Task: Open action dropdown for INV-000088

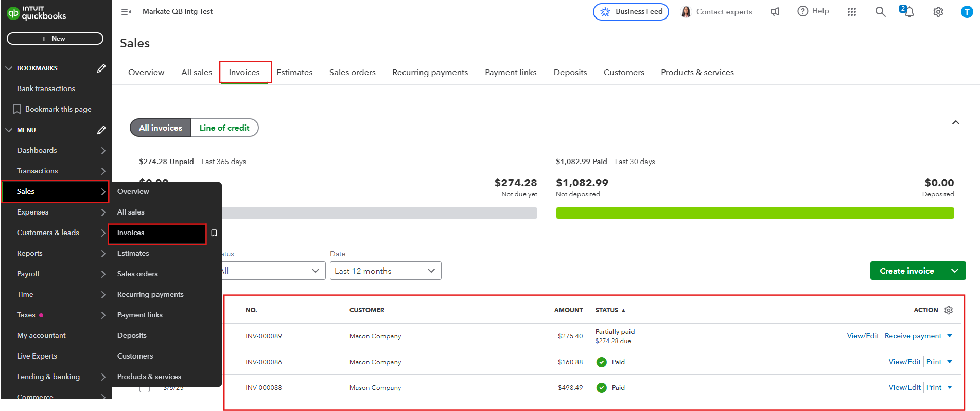Action: 950,387
